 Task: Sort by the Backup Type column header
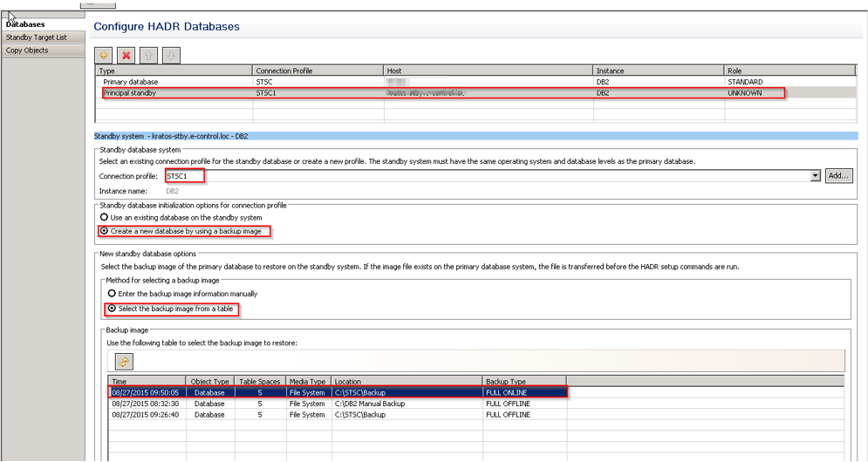pos(523,381)
